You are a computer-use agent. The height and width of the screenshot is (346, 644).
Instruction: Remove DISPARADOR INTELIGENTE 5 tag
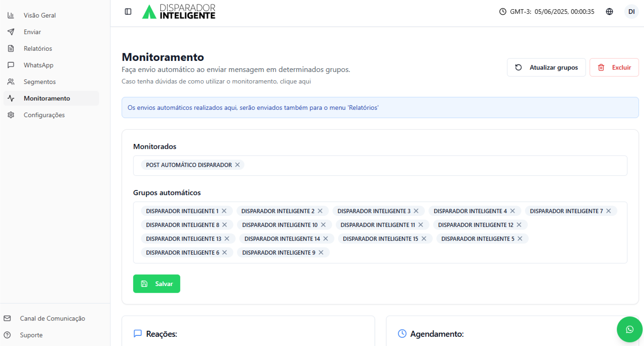point(520,239)
